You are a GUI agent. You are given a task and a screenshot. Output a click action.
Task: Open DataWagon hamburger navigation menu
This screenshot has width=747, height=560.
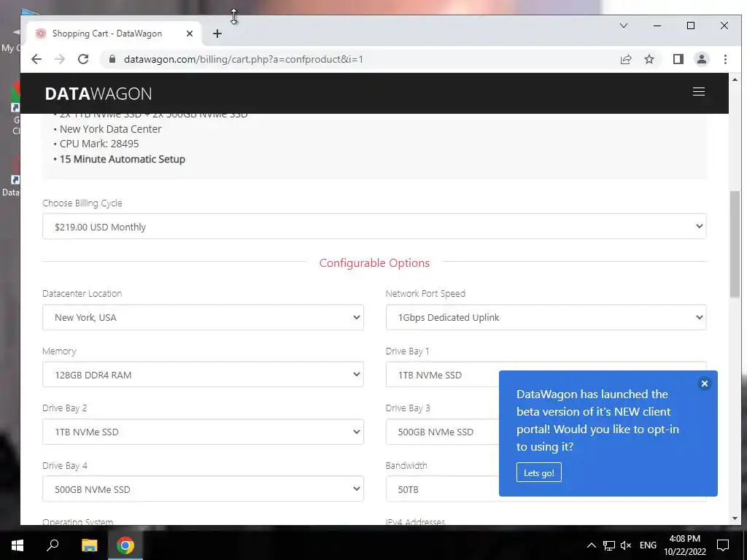(698, 92)
